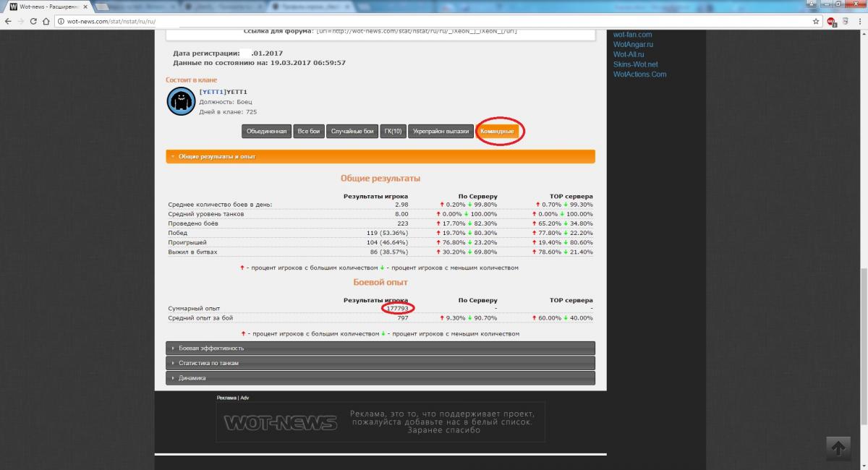Click the YETT1 clan emblem image

(181, 101)
